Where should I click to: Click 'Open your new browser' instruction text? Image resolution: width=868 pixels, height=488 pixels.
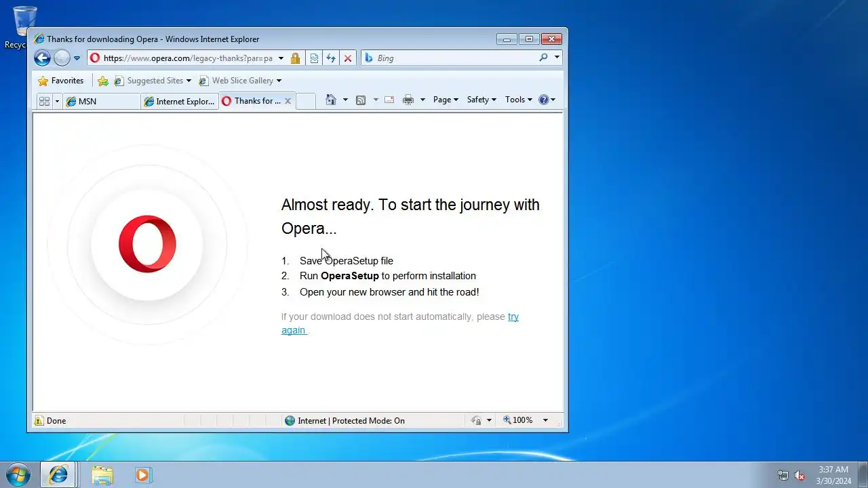coord(389,292)
